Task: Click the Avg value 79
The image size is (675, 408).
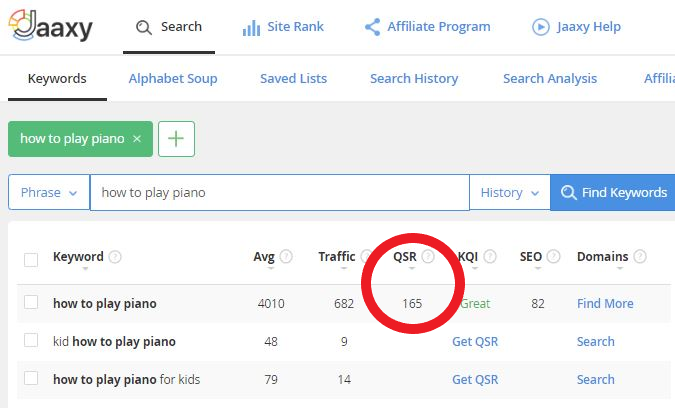Action: click(x=271, y=380)
